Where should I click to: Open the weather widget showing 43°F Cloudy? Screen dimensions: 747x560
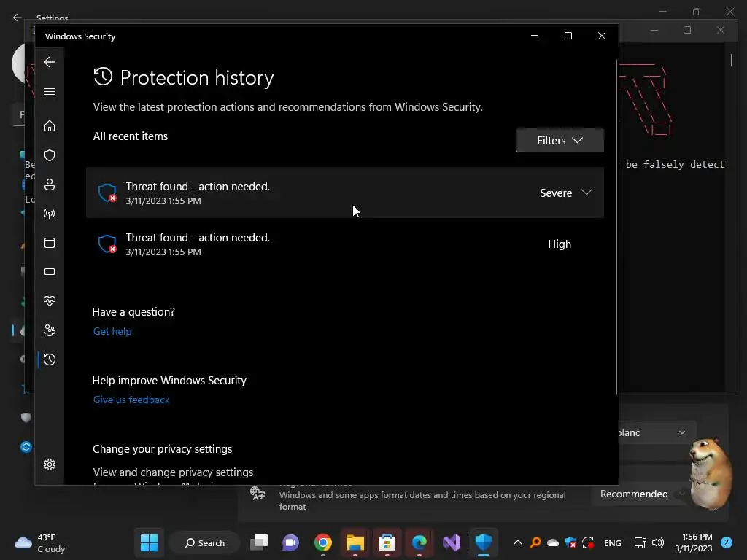point(40,542)
